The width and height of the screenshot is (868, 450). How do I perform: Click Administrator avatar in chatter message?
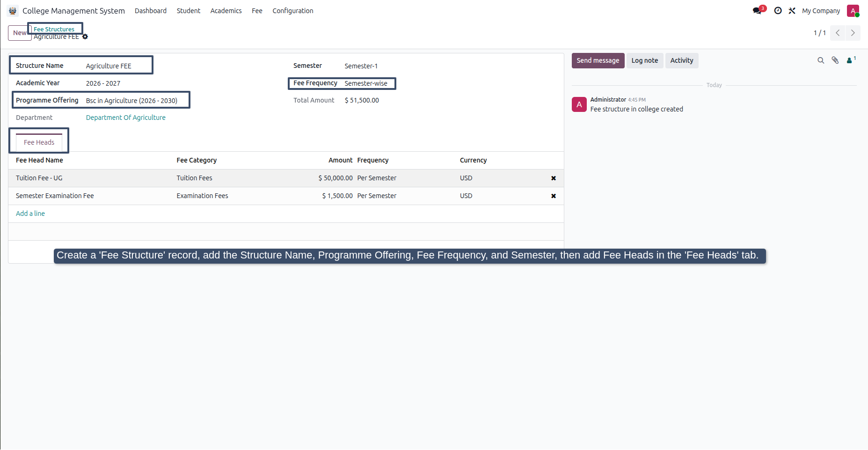(x=579, y=104)
